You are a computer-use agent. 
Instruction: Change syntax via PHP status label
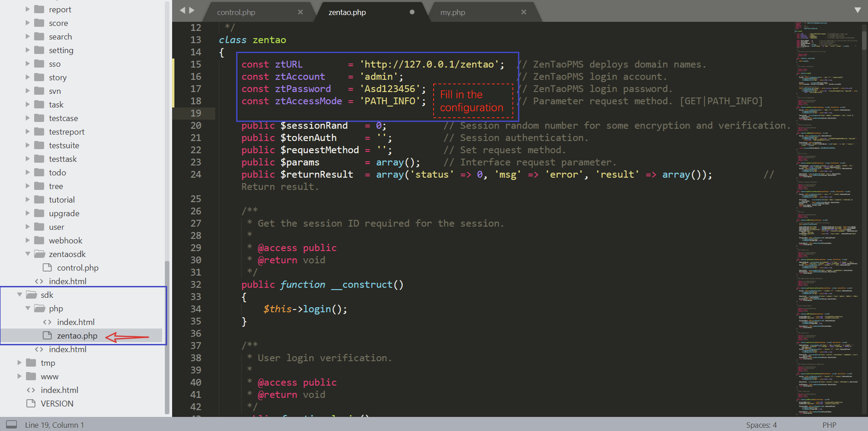click(x=829, y=425)
